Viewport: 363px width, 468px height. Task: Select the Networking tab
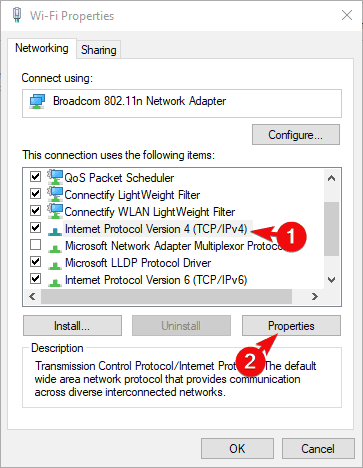42,48
